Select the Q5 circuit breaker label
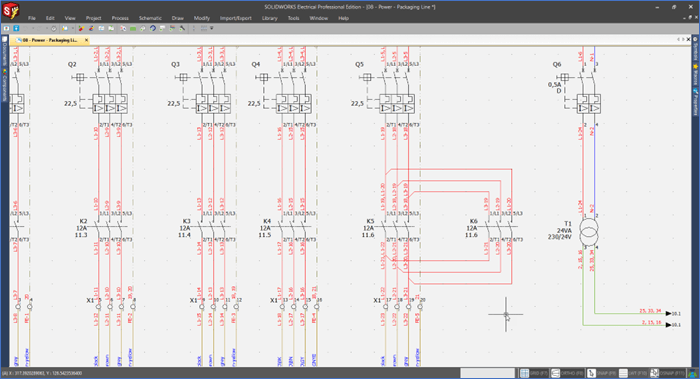The height and width of the screenshot is (379, 700). pyautogui.click(x=359, y=64)
